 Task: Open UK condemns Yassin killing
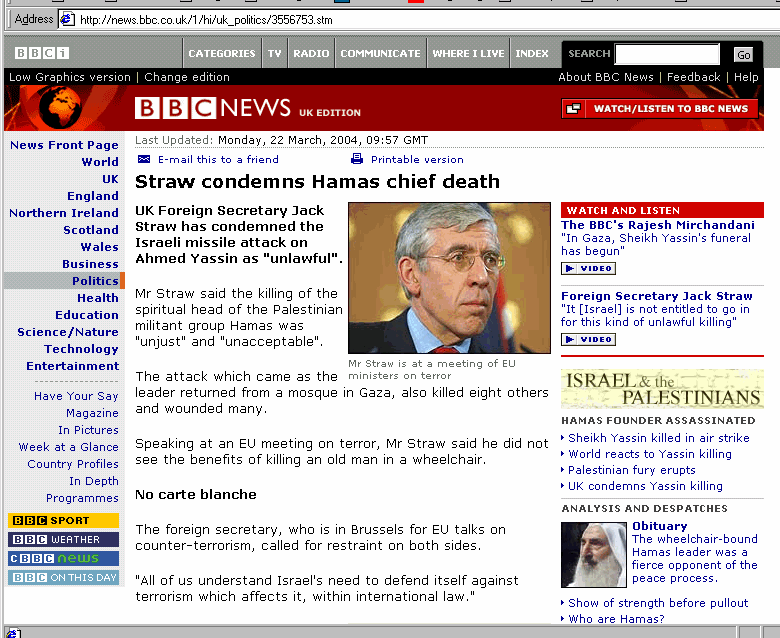coord(645,486)
